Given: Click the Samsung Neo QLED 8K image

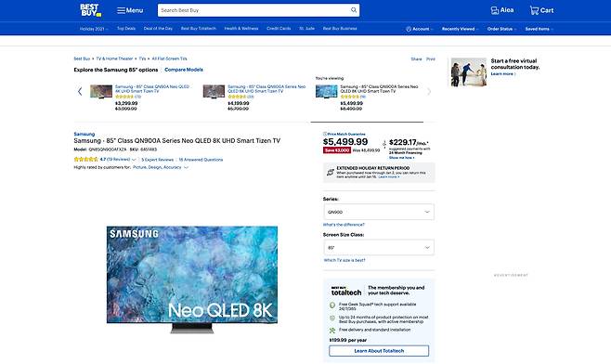Looking at the screenshot, I should [192, 279].
